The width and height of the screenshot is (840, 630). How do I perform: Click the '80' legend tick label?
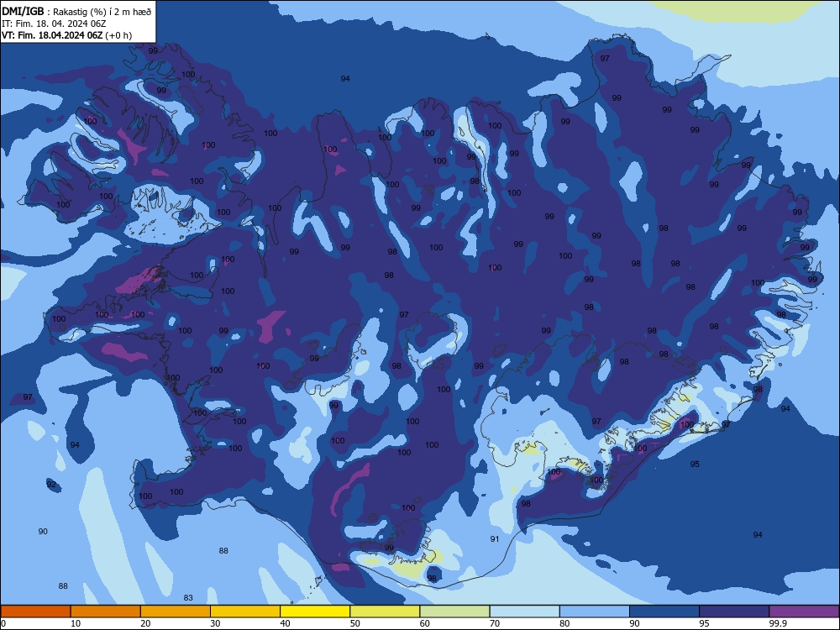pos(564,623)
